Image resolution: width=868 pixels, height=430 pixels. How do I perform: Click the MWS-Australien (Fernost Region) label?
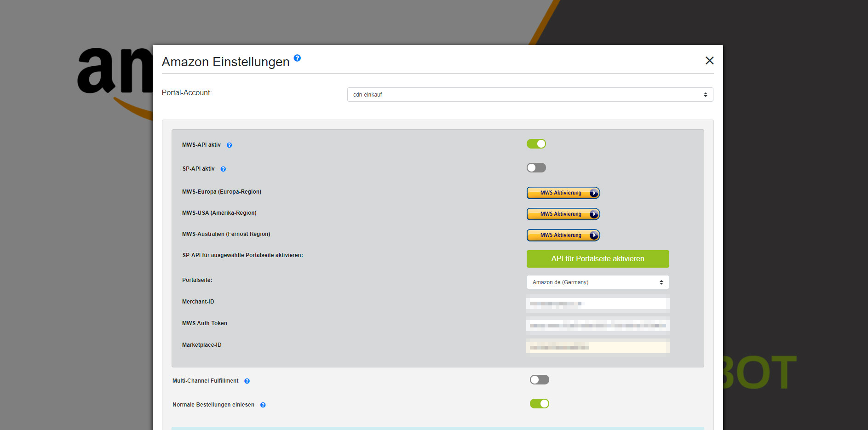coord(226,234)
